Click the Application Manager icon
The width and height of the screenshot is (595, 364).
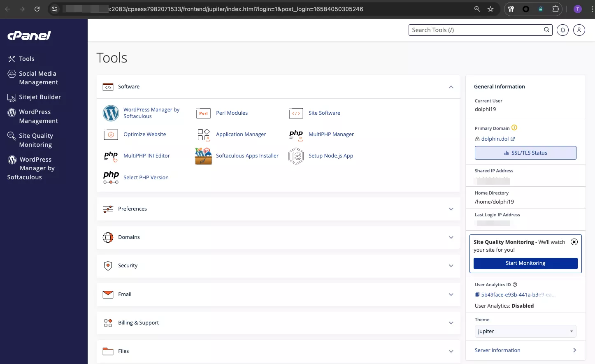pos(204,134)
